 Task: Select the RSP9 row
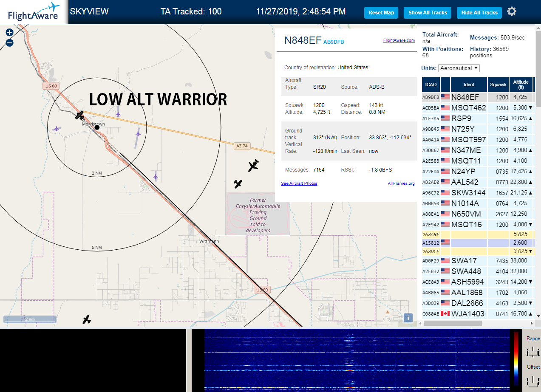point(478,118)
